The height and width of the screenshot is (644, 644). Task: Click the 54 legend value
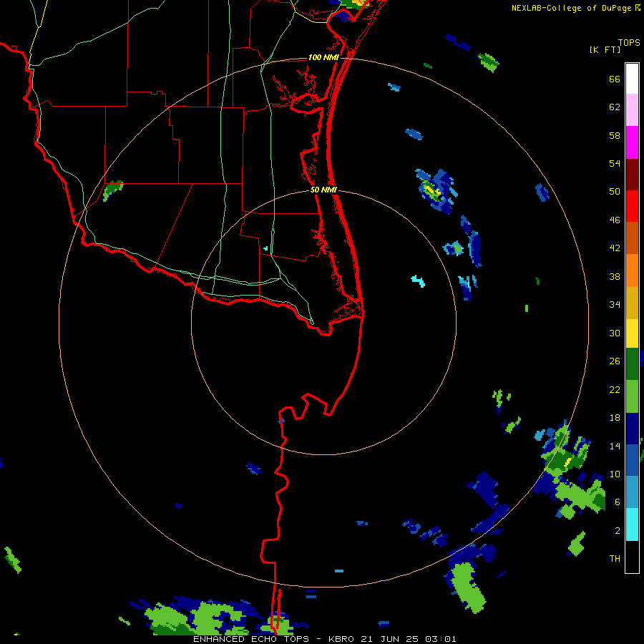pyautogui.click(x=615, y=163)
